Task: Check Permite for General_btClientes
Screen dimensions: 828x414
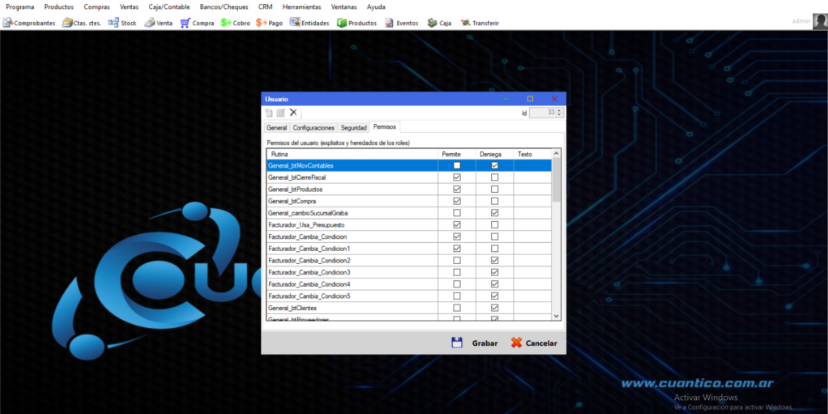Action: click(457, 308)
